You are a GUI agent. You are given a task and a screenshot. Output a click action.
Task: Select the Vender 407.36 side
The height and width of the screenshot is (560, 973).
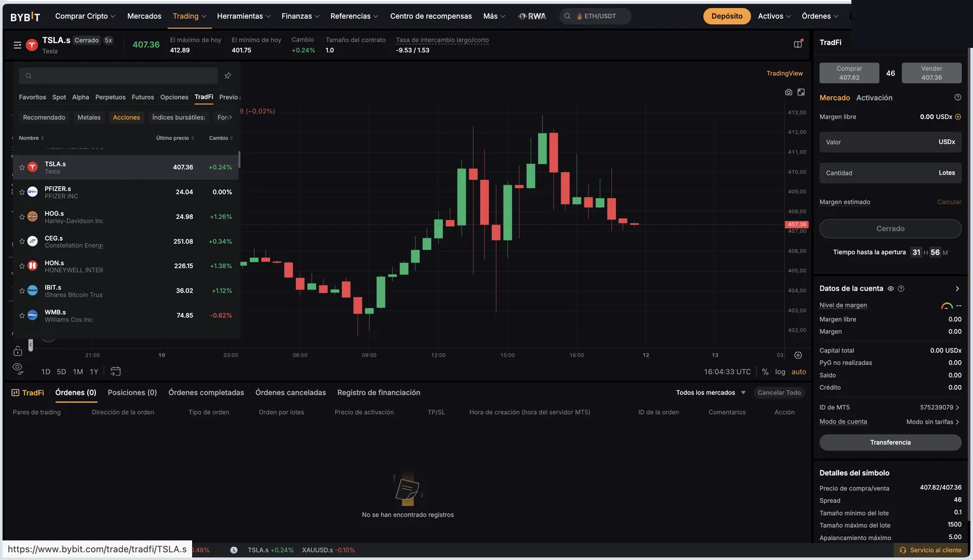pos(932,73)
